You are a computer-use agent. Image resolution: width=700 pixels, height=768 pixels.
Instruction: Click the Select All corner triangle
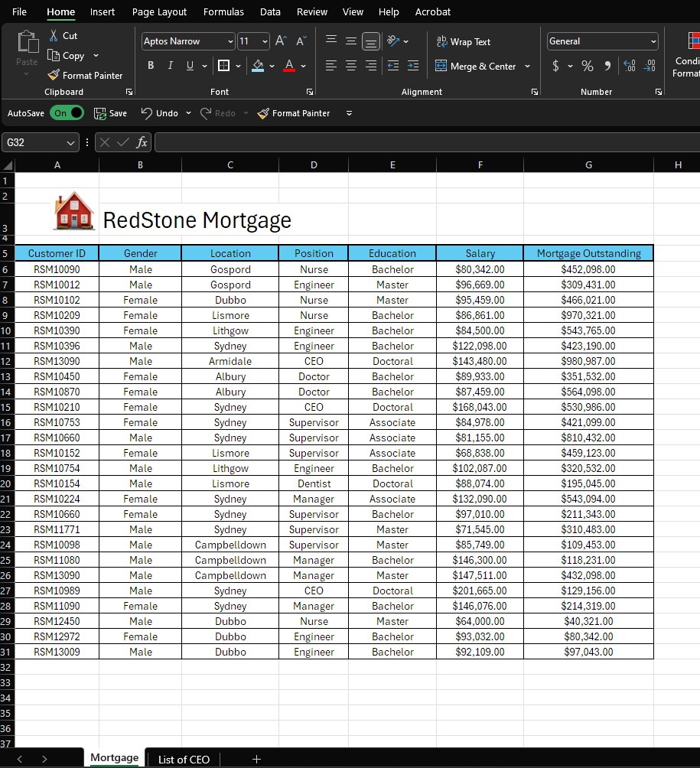(x=8, y=165)
